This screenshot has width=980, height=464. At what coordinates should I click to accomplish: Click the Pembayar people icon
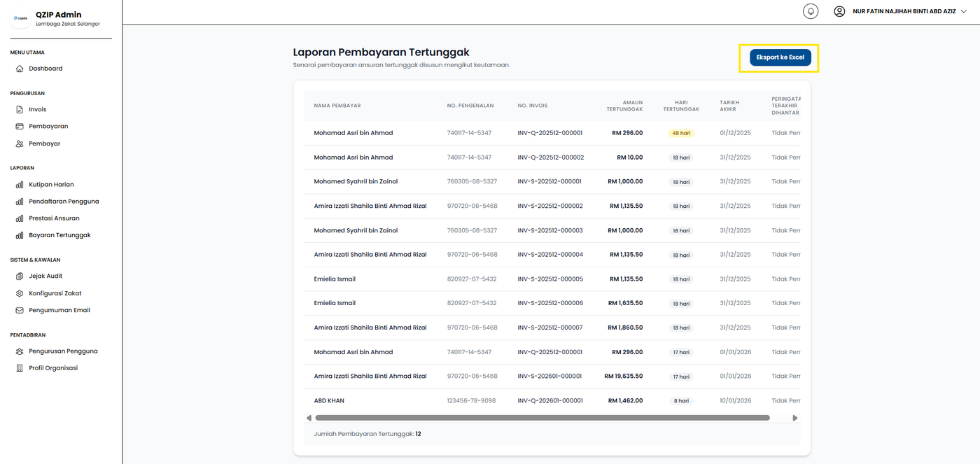tap(20, 143)
